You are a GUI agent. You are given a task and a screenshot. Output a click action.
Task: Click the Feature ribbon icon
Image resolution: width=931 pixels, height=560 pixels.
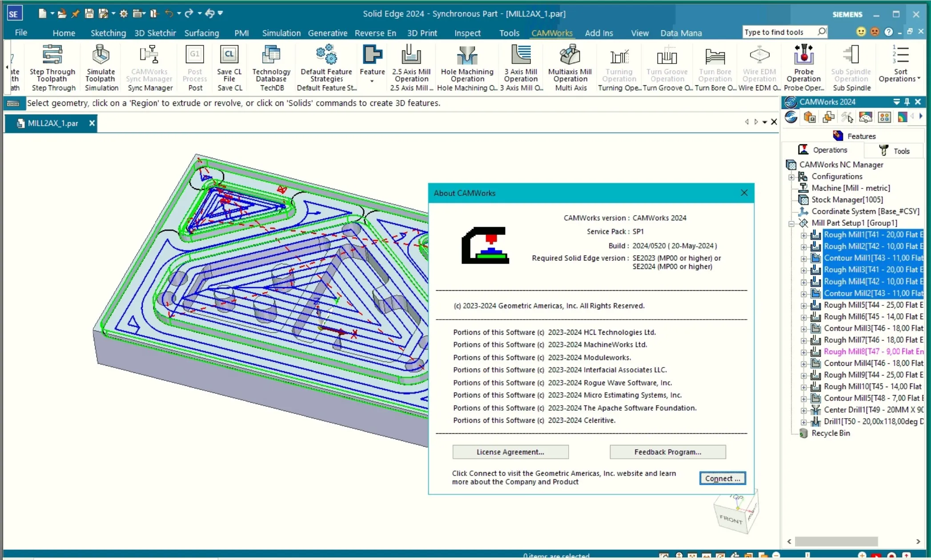coord(372,54)
